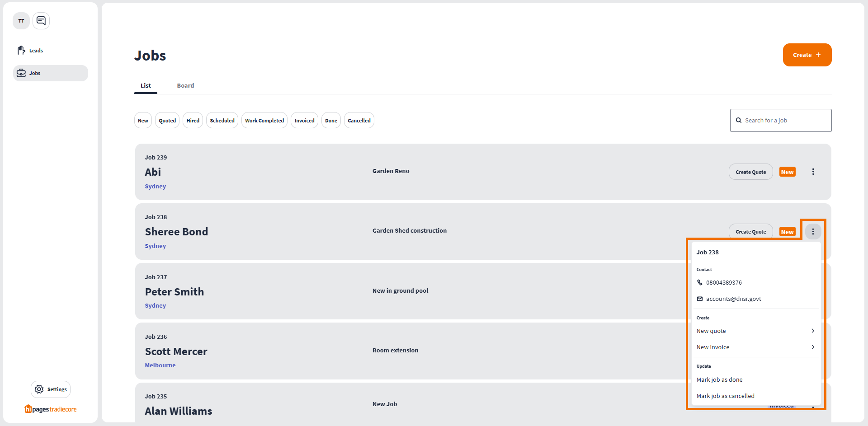Switch to the Board tab
This screenshot has height=426, width=868.
(x=185, y=86)
